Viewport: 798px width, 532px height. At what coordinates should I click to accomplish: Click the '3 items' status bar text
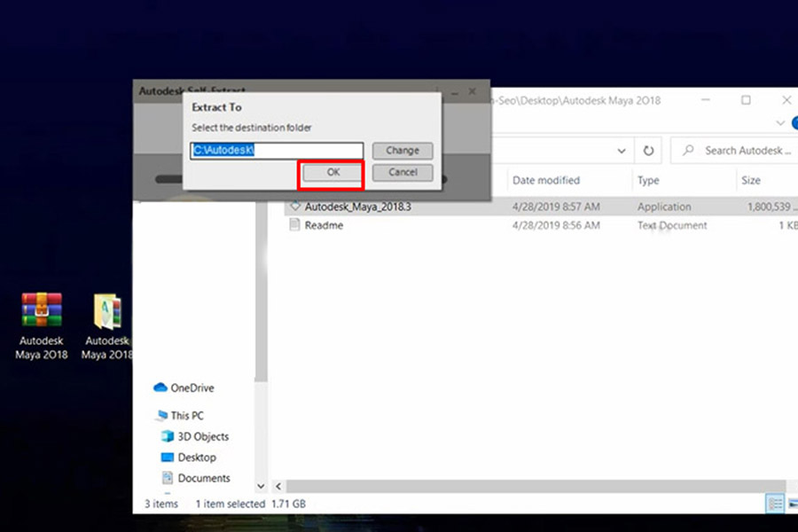tap(161, 504)
